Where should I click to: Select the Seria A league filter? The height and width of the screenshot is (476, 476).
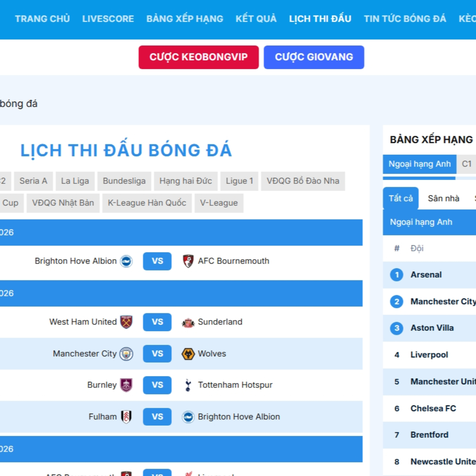point(33,181)
